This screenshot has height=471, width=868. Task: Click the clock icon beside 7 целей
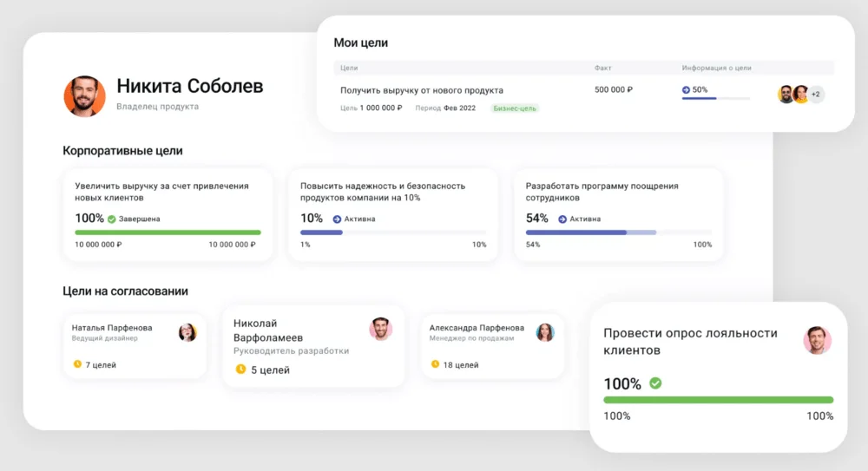point(77,364)
